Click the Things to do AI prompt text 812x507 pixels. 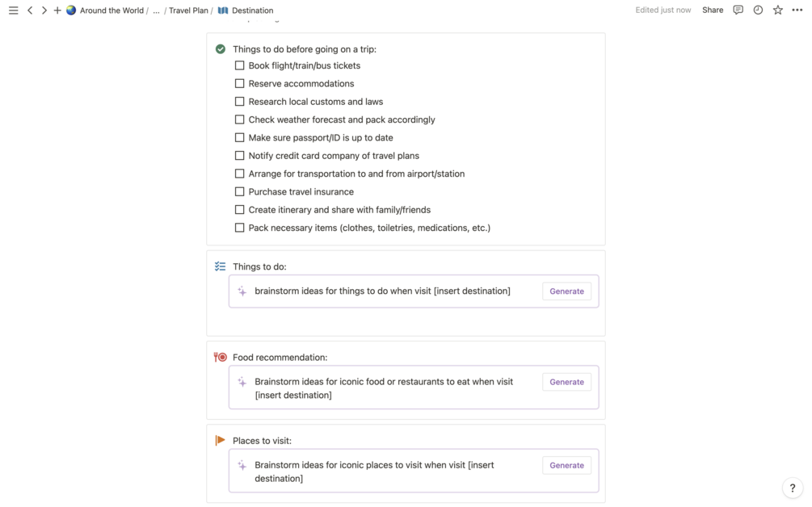tap(382, 291)
